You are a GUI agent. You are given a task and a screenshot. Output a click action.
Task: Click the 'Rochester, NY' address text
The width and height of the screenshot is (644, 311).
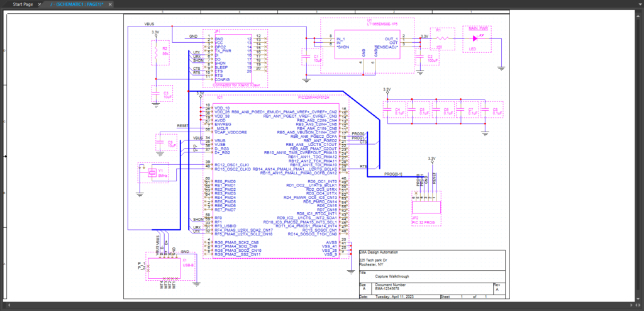click(x=371, y=265)
